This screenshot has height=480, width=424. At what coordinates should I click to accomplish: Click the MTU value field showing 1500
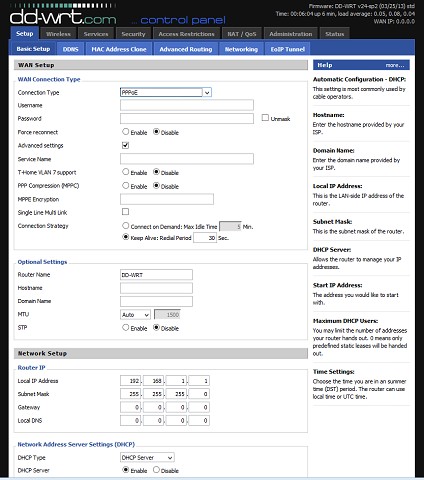point(167,314)
